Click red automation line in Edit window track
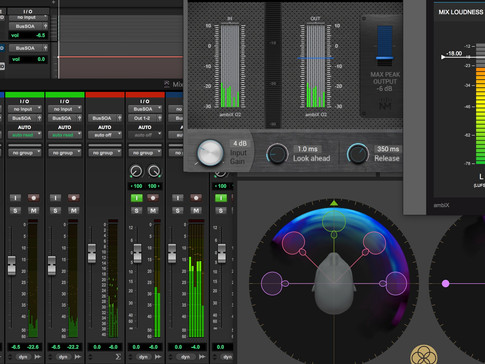 [x=121, y=57]
